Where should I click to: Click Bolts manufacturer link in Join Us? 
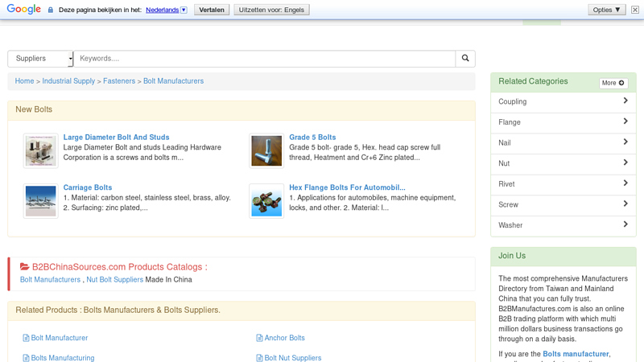(x=576, y=354)
